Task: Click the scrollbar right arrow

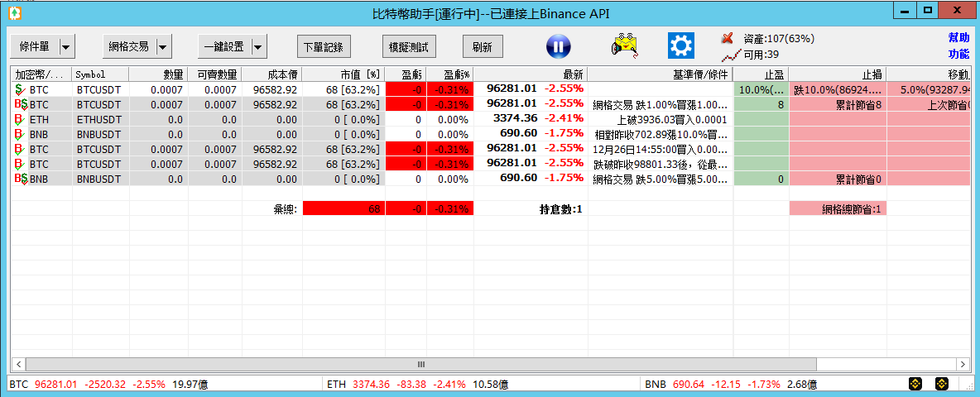Action: (963, 364)
